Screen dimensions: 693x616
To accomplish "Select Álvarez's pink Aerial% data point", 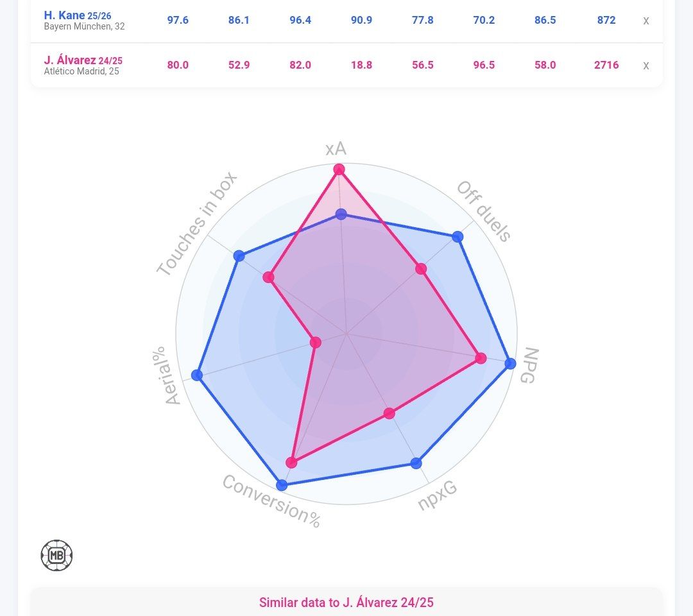I will point(315,343).
